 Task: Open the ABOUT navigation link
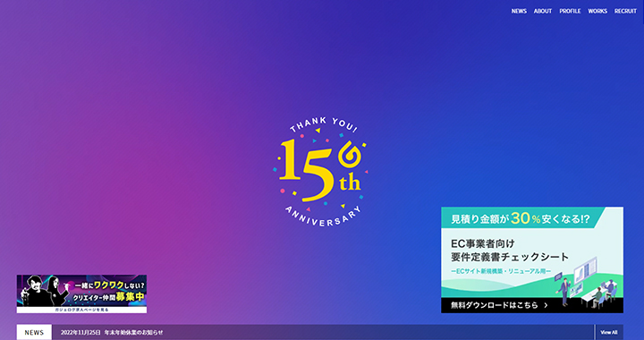[543, 11]
